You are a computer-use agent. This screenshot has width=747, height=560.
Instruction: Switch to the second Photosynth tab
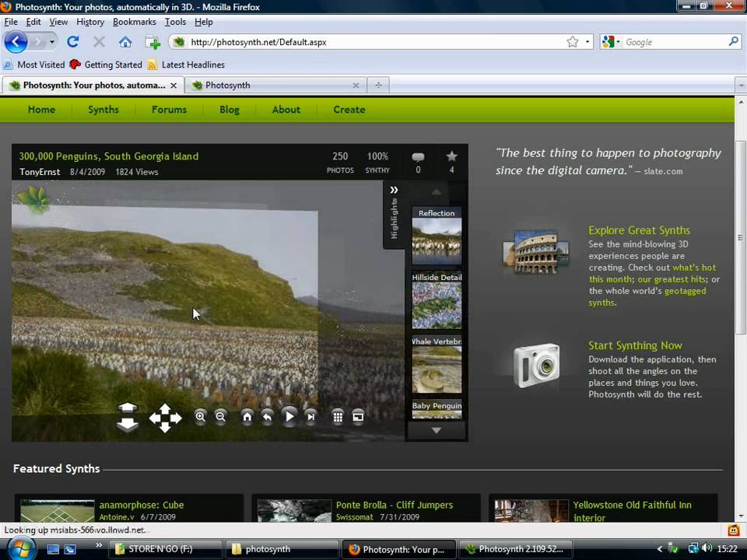pyautogui.click(x=275, y=86)
